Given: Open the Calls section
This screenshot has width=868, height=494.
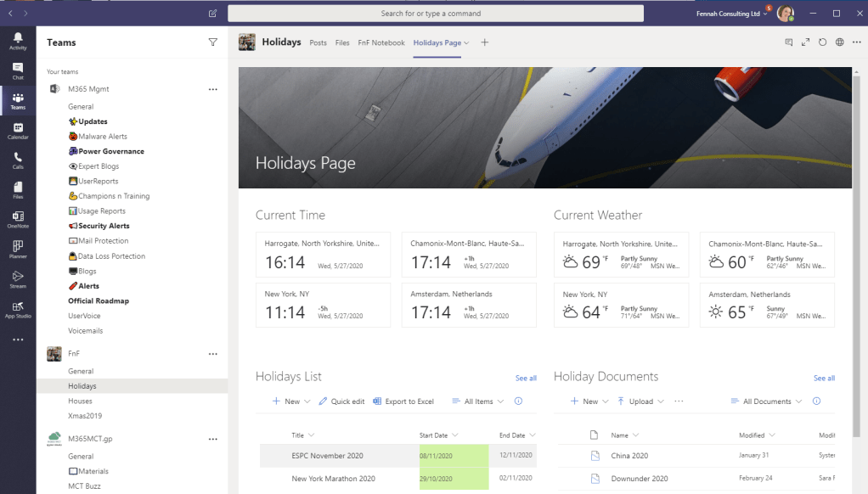Looking at the screenshot, I should click(18, 160).
